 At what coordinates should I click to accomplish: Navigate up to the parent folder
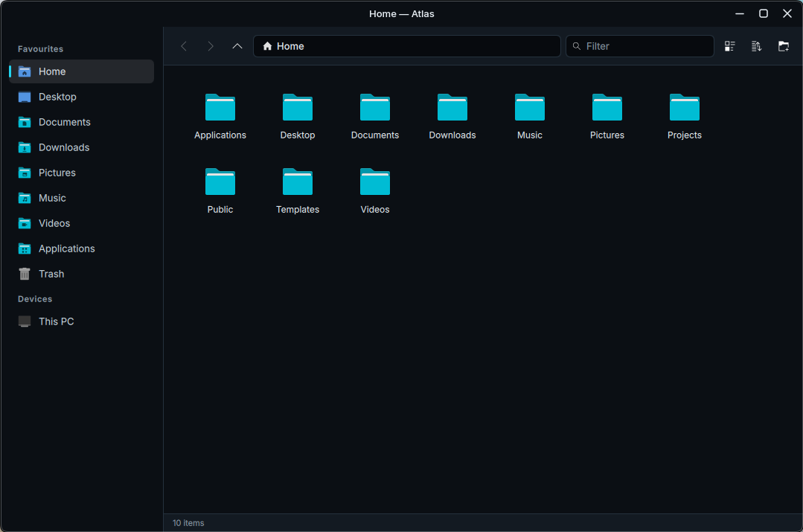point(237,46)
